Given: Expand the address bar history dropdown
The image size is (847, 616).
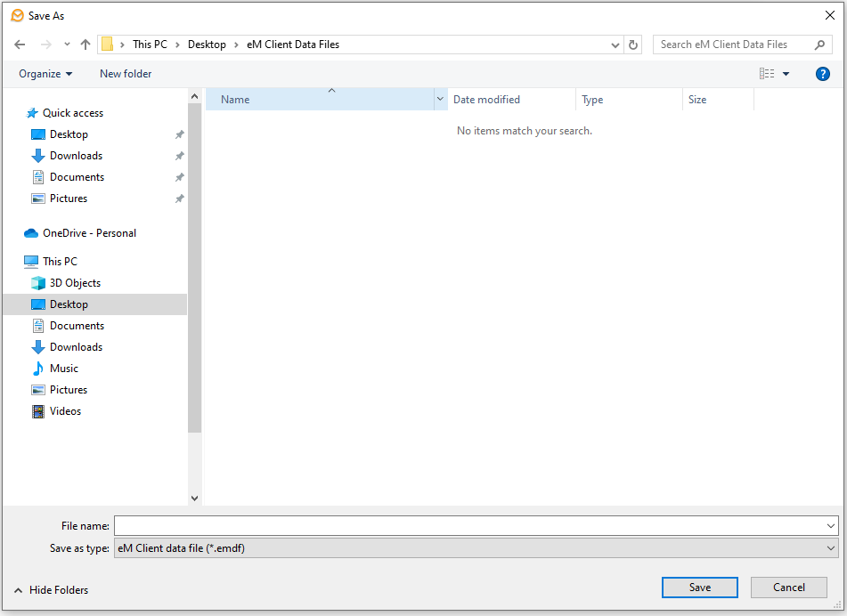Looking at the screenshot, I should pyautogui.click(x=615, y=45).
